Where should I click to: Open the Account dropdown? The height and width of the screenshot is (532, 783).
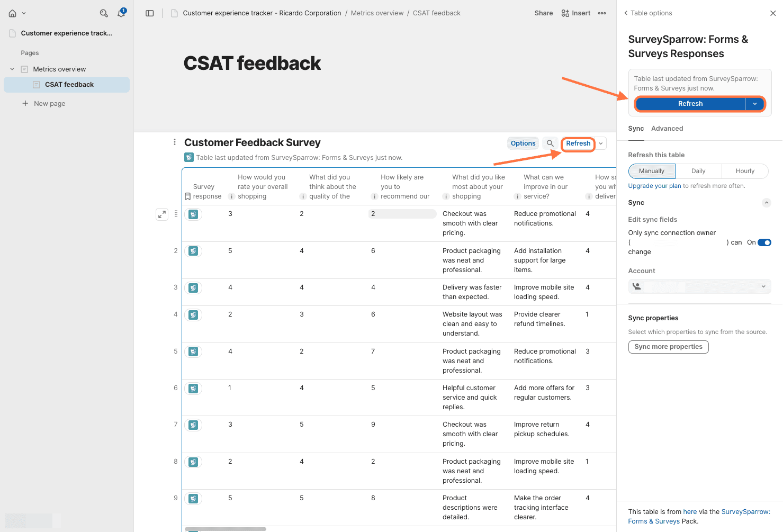pos(699,286)
